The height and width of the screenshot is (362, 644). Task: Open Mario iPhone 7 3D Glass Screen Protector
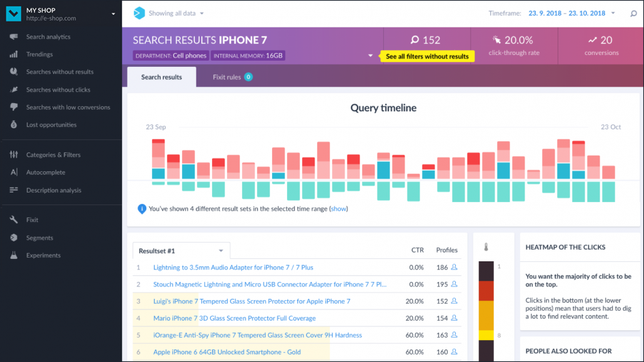pyautogui.click(x=234, y=318)
